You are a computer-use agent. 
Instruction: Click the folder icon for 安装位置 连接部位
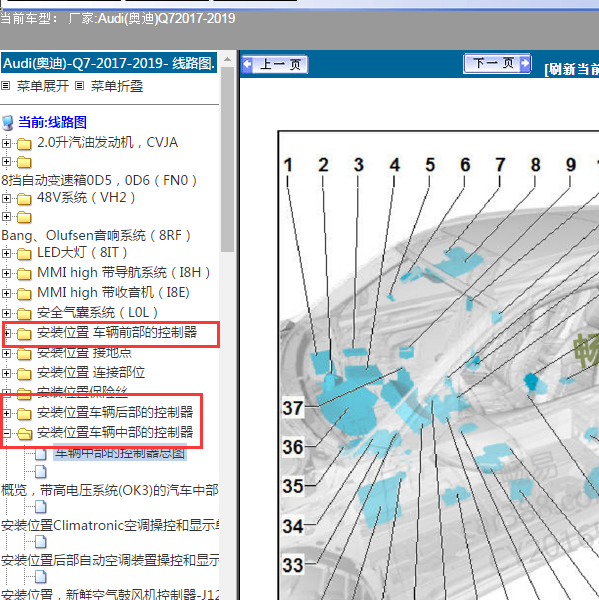coord(24,374)
